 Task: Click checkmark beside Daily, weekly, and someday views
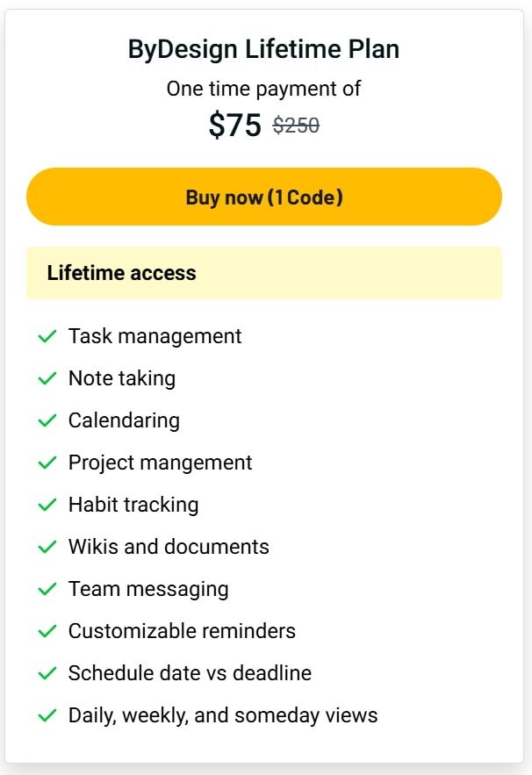[47, 715]
